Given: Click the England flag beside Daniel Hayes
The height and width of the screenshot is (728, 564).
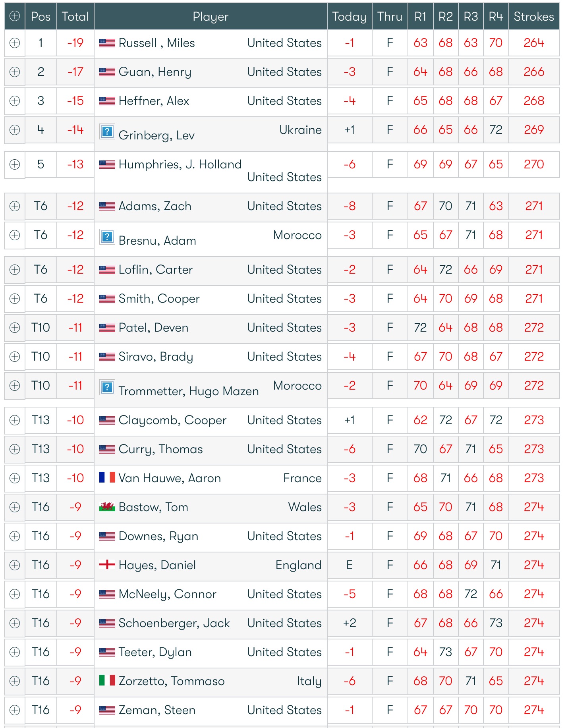Looking at the screenshot, I should [107, 564].
